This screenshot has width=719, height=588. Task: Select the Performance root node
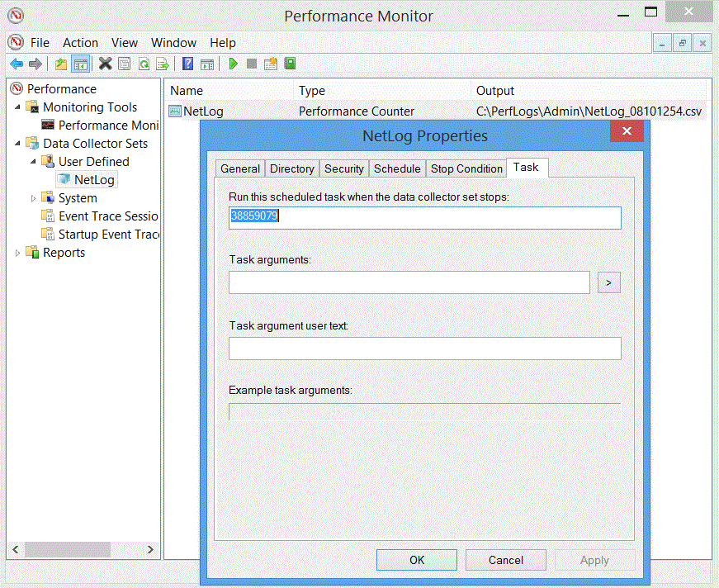61,89
